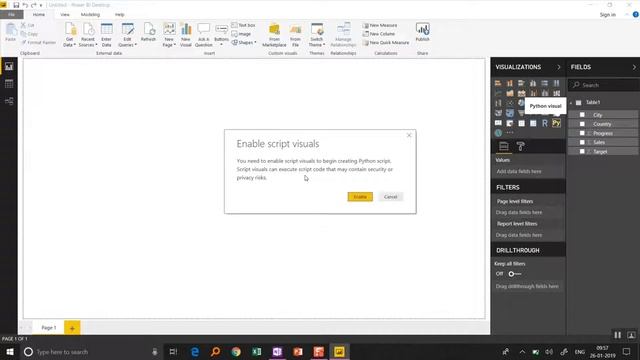The width and height of the screenshot is (640, 360).
Task: Switch to the Help ribbon tab
Action: pos(120,15)
